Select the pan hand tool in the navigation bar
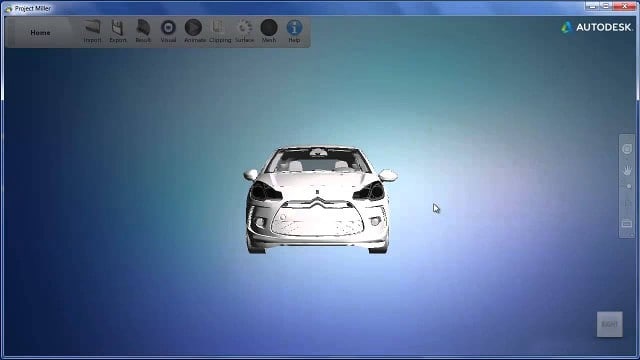 point(627,170)
